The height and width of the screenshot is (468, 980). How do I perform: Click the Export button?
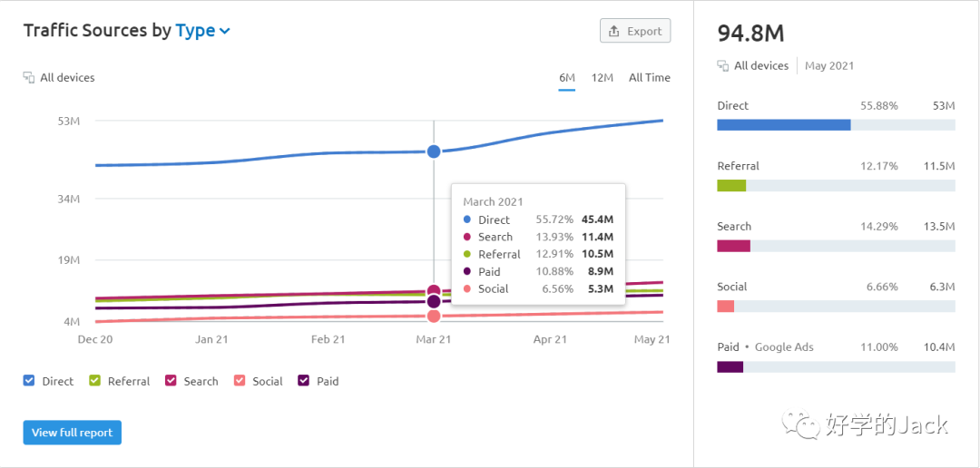[x=635, y=31]
